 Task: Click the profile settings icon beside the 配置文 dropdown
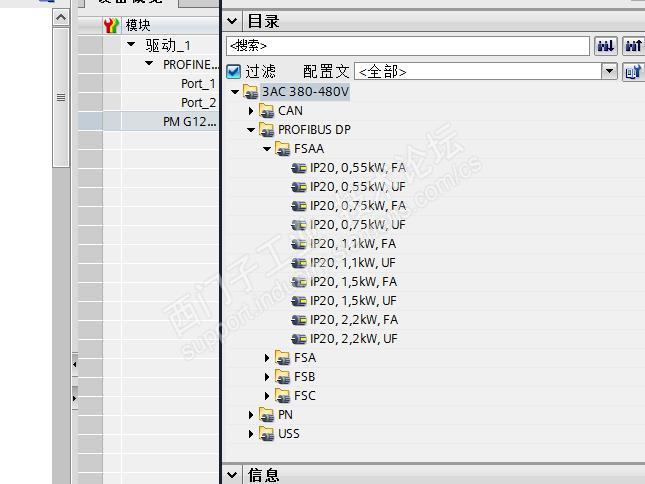point(633,72)
